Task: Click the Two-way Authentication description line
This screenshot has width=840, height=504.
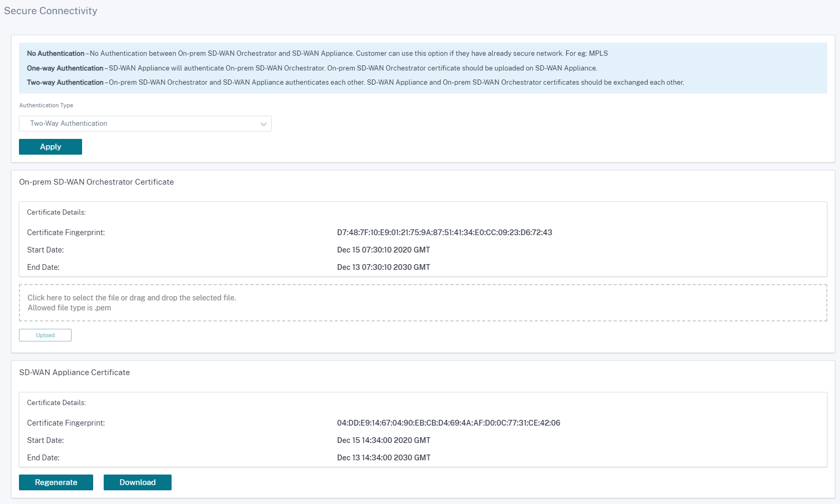Action: point(356,83)
